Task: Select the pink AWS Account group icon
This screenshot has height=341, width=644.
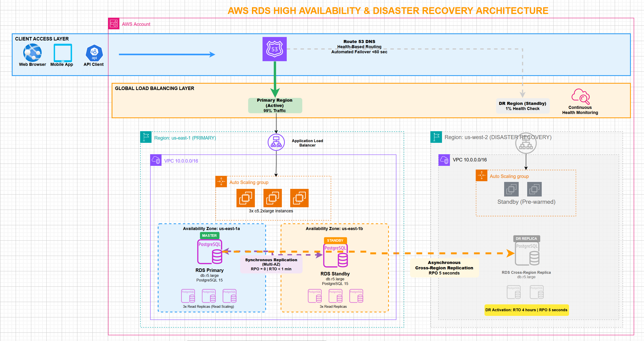Action: pyautogui.click(x=114, y=24)
